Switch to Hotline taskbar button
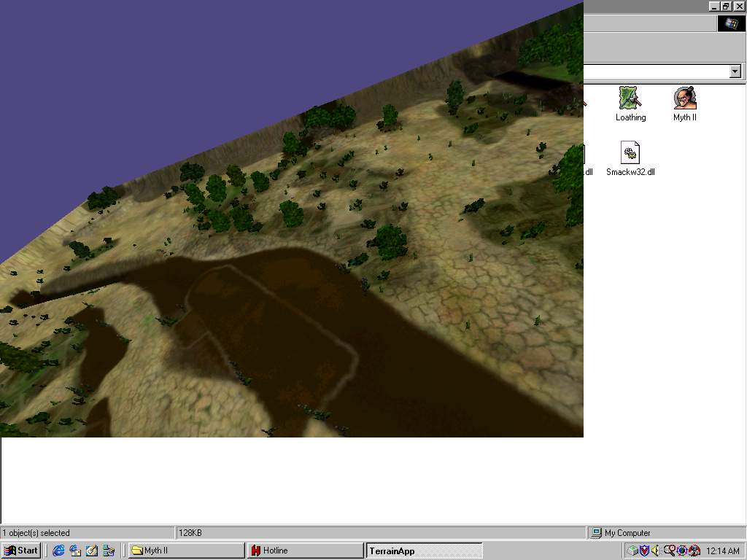Image resolution: width=747 pixels, height=560 pixels. 305,551
